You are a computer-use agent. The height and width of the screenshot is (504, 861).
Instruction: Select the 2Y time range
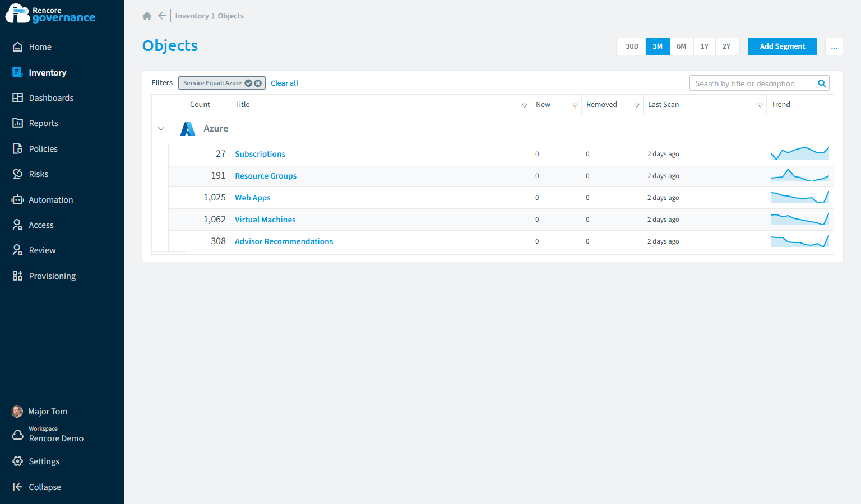726,46
